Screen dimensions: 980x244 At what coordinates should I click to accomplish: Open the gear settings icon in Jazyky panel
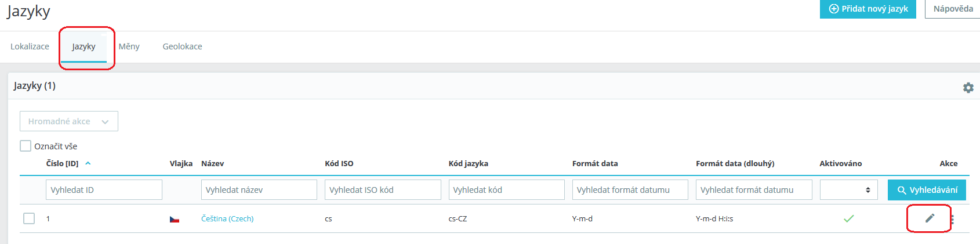968,88
